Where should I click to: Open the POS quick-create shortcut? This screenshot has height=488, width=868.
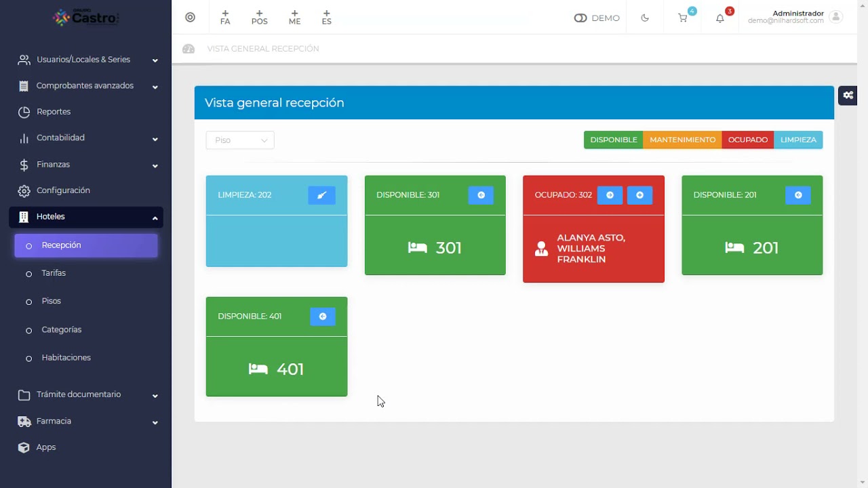[x=259, y=18]
